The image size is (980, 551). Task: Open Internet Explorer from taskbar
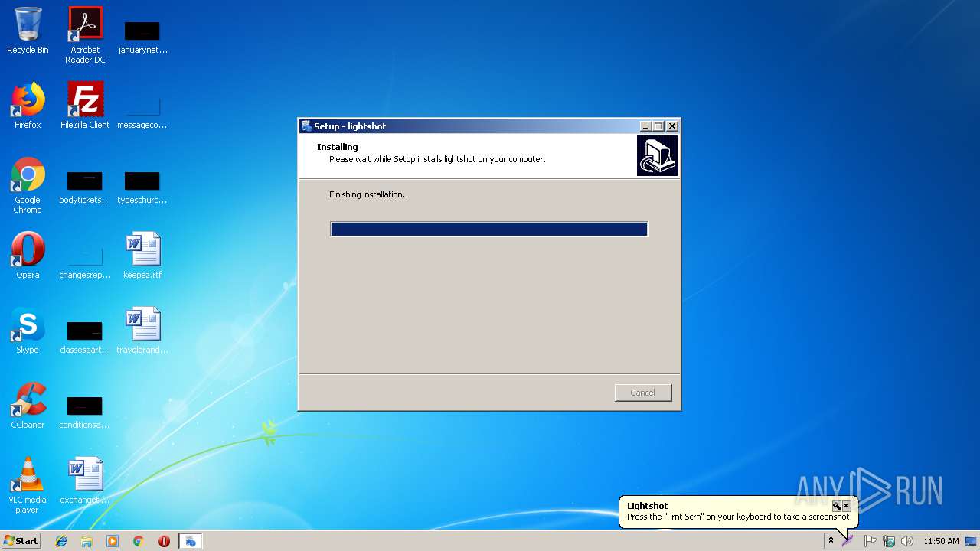61,541
